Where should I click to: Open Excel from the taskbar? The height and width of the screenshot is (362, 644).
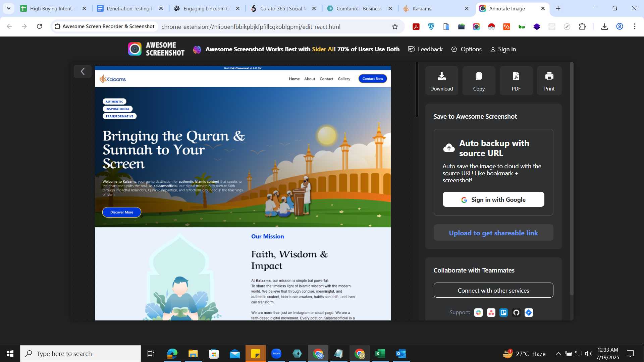380,354
